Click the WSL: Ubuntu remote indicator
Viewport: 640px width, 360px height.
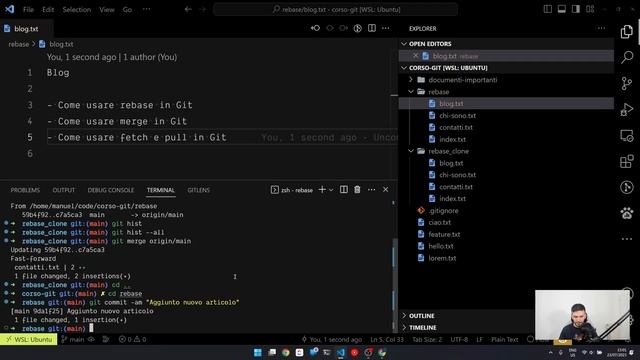point(29,339)
